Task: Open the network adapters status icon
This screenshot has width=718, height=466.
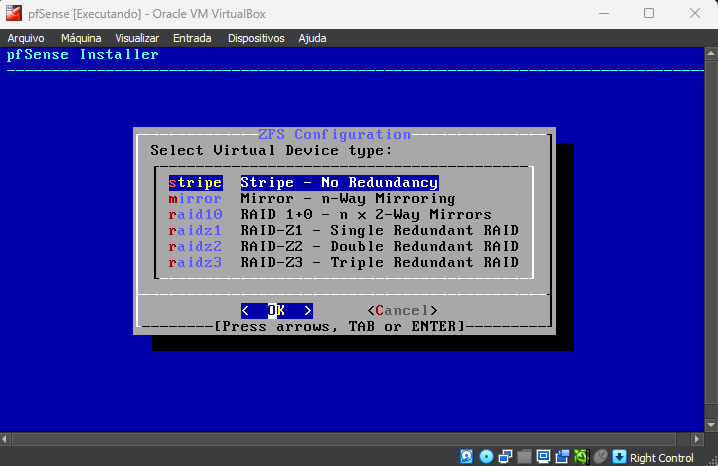Action: 505,456
